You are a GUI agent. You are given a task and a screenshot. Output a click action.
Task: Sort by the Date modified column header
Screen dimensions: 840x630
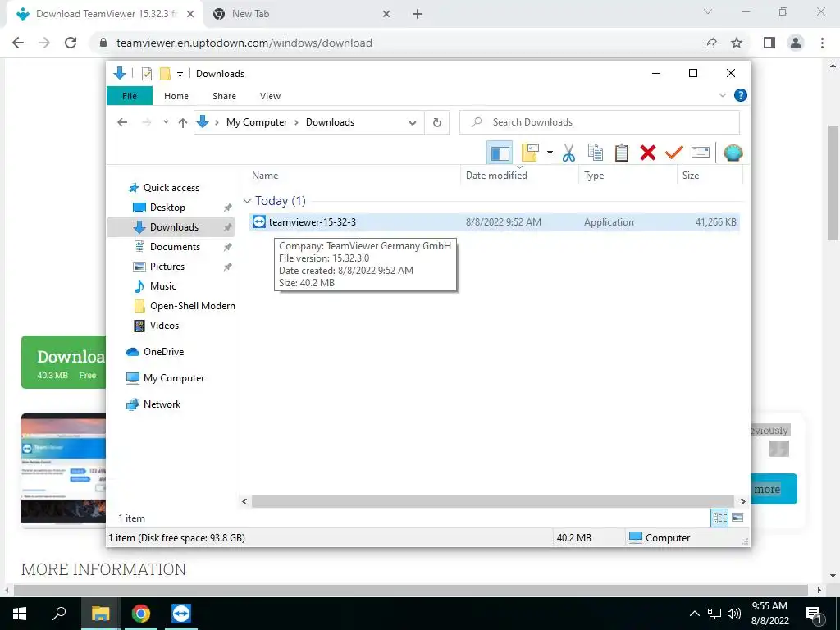[x=519, y=176]
